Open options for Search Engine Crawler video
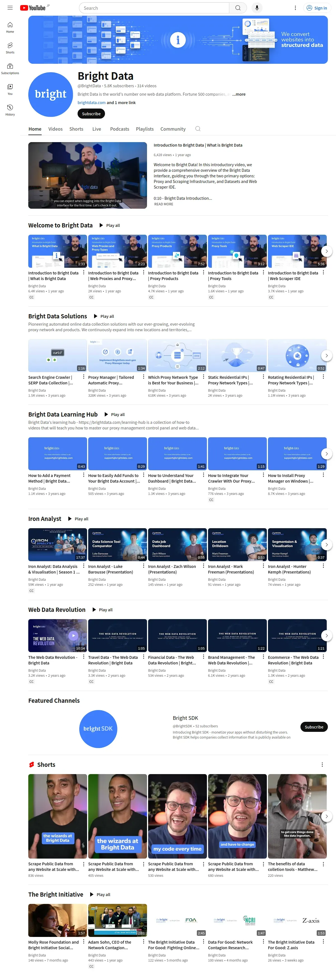336x980 pixels. [84, 377]
